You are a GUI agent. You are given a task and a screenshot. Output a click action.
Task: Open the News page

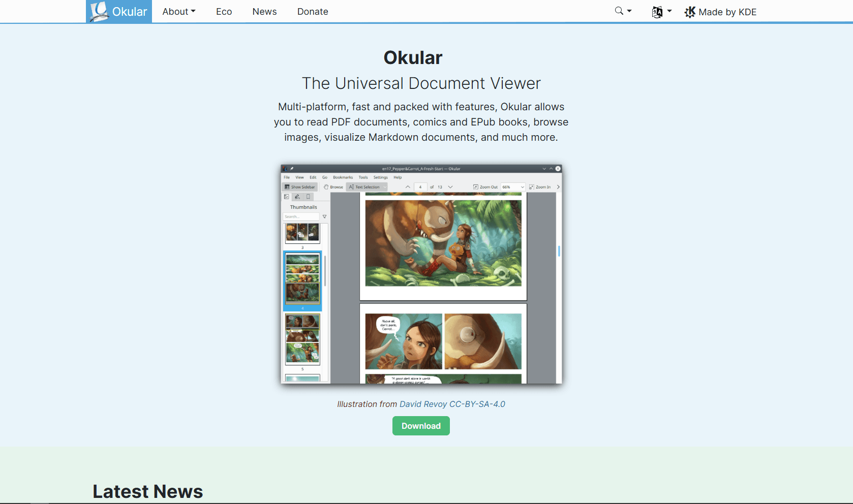pos(264,12)
